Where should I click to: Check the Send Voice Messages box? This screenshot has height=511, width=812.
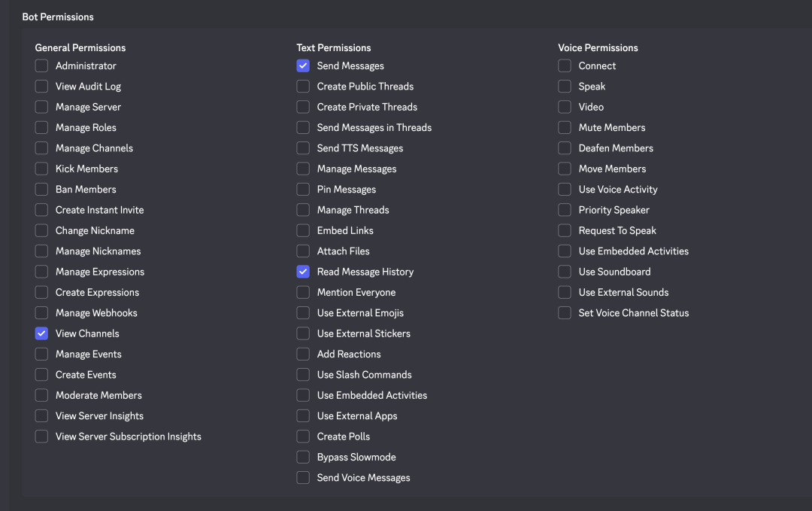[x=303, y=478]
